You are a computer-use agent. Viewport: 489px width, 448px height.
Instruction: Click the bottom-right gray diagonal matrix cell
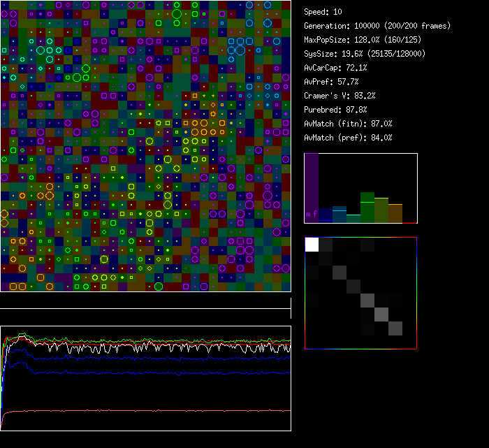[x=395, y=328]
